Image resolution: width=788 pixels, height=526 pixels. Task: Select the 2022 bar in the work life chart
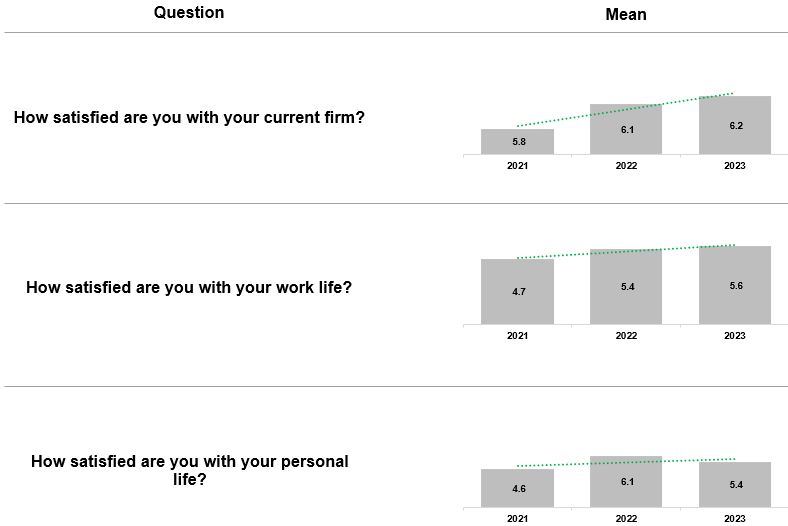pos(626,287)
